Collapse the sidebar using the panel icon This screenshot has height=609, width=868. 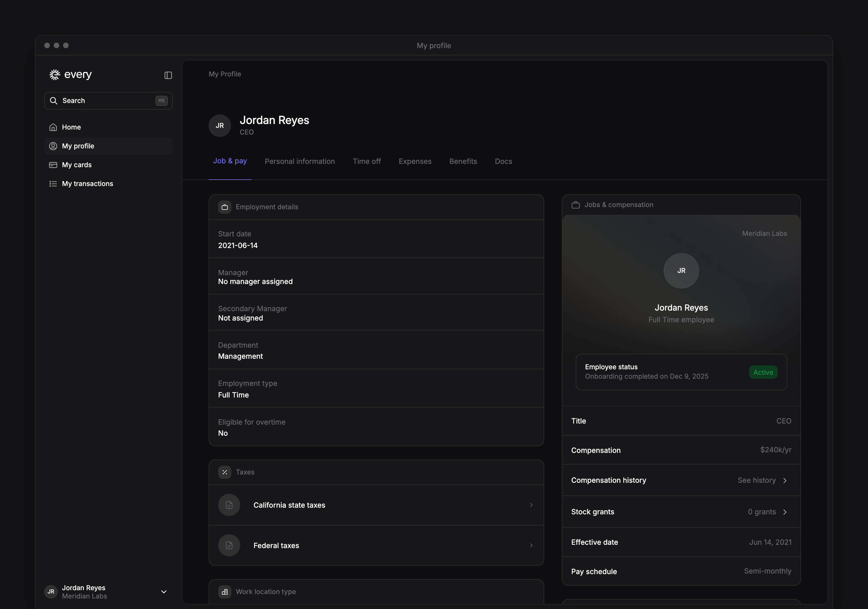pyautogui.click(x=168, y=75)
